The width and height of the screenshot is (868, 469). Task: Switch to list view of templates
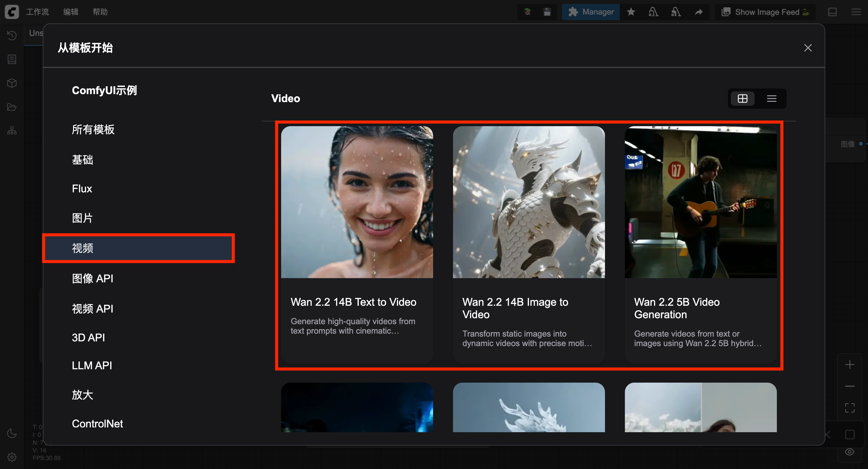[772, 98]
